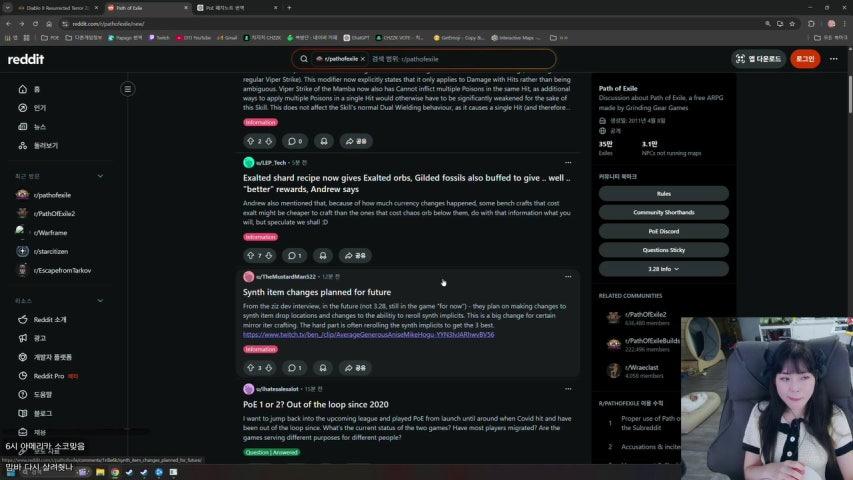Click the PoE Discord button
This screenshot has height=480, width=853.
click(664, 231)
